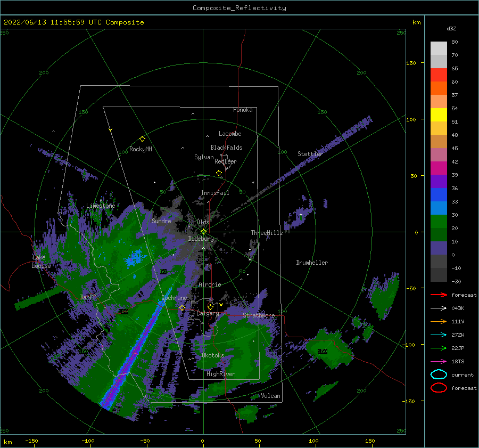Click the -150 tick label on bottom axis
The image size is (479, 448).
coord(31,441)
